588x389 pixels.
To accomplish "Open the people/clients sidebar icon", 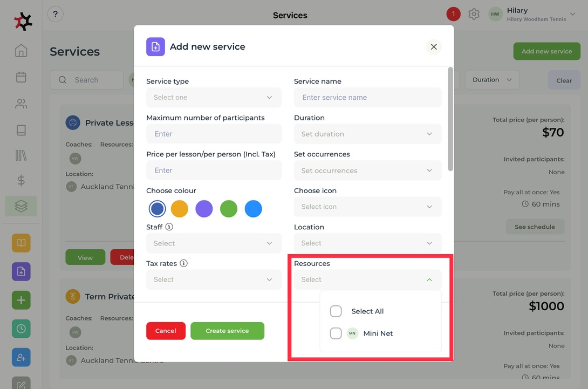I will click(x=21, y=104).
